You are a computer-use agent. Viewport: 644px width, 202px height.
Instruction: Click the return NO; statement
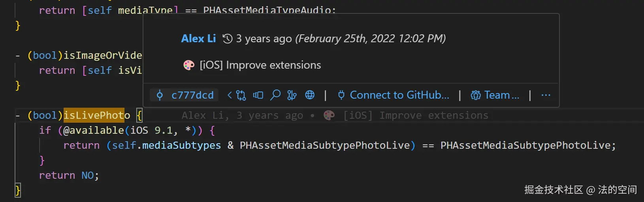pos(69,175)
